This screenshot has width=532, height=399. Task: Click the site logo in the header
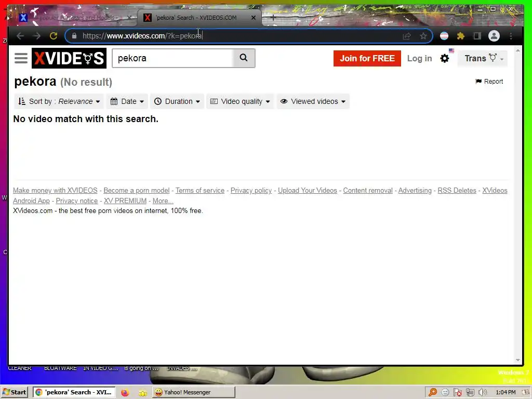(69, 58)
